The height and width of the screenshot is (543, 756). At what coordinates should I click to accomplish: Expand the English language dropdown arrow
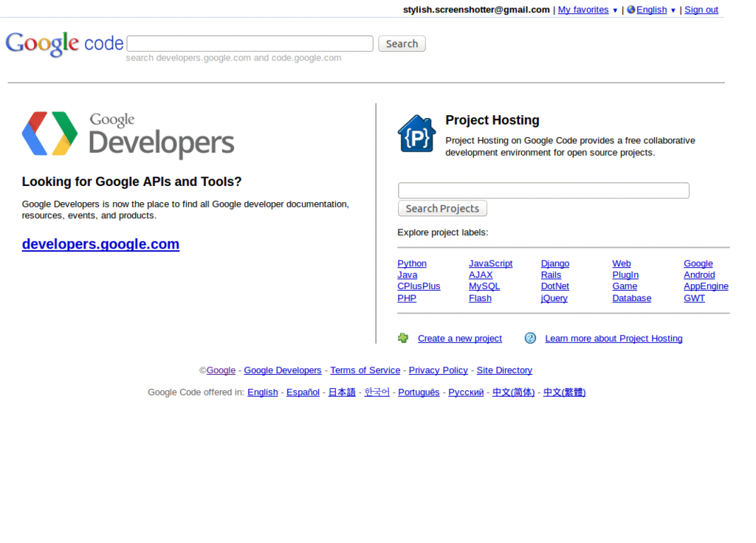(x=673, y=10)
